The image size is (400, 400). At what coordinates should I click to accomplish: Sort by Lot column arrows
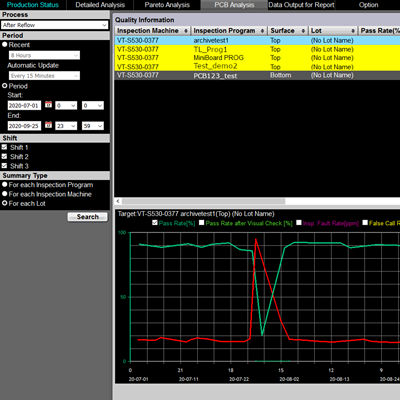click(x=353, y=31)
